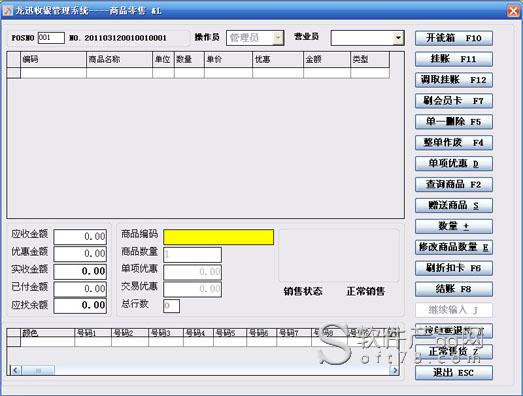
Task: Click the 刷折扣卡 F6 button
Action: pyautogui.click(x=454, y=268)
